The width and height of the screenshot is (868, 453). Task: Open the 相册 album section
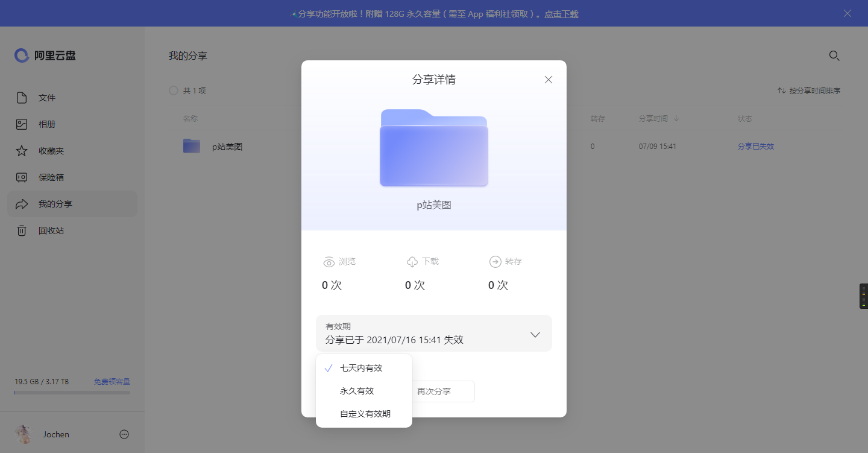coord(47,124)
